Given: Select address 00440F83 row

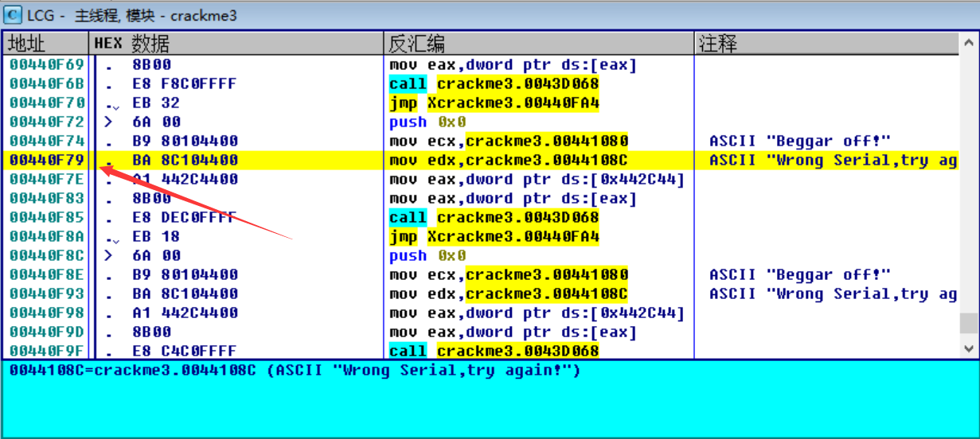Looking at the screenshot, I should [x=46, y=198].
